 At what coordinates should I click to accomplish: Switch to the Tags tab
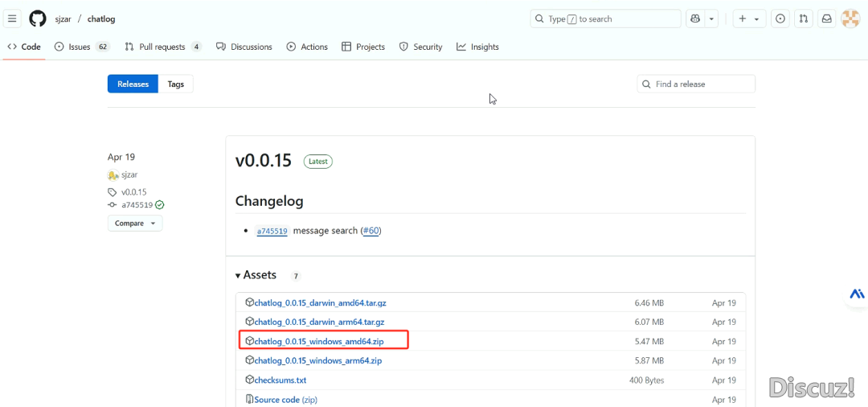click(175, 84)
